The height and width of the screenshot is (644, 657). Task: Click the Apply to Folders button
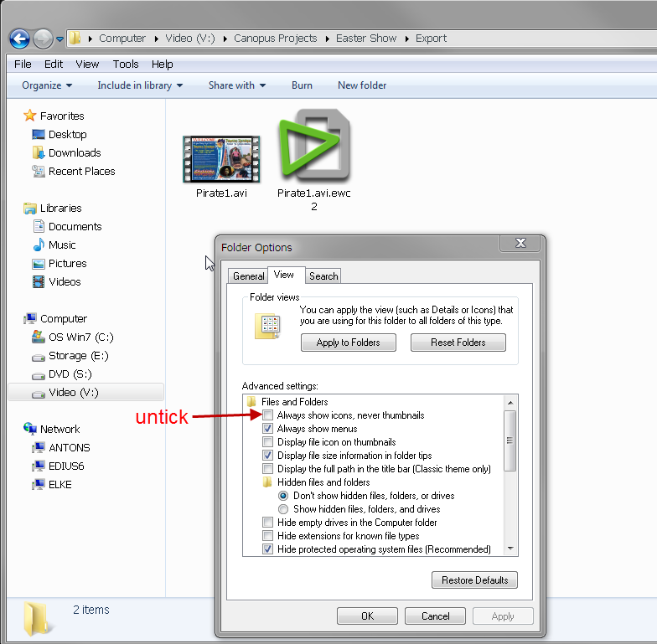point(349,343)
